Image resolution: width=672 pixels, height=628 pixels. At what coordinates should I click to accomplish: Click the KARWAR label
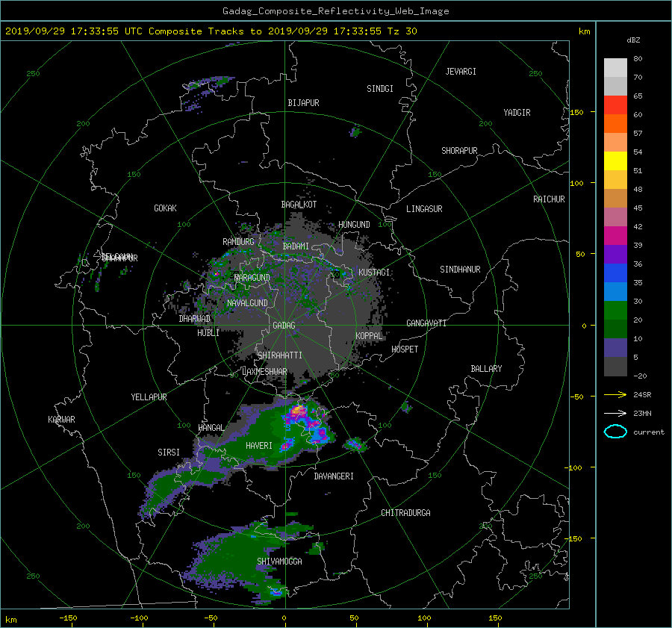(61, 420)
